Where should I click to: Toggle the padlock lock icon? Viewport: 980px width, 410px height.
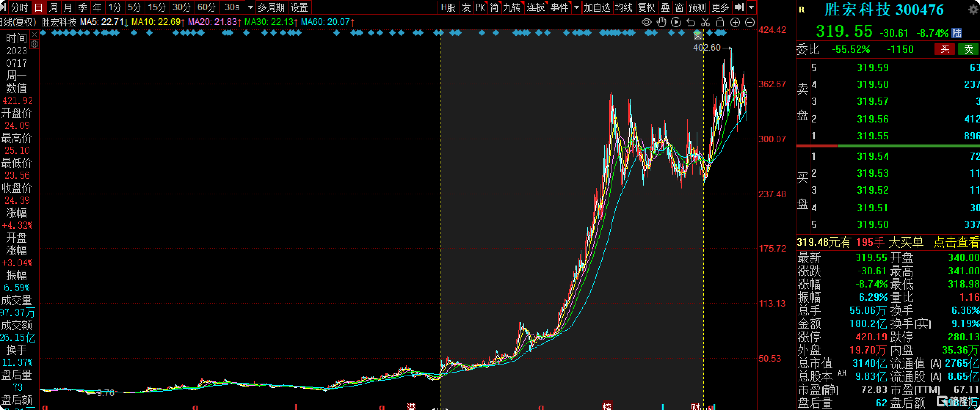[720, 22]
